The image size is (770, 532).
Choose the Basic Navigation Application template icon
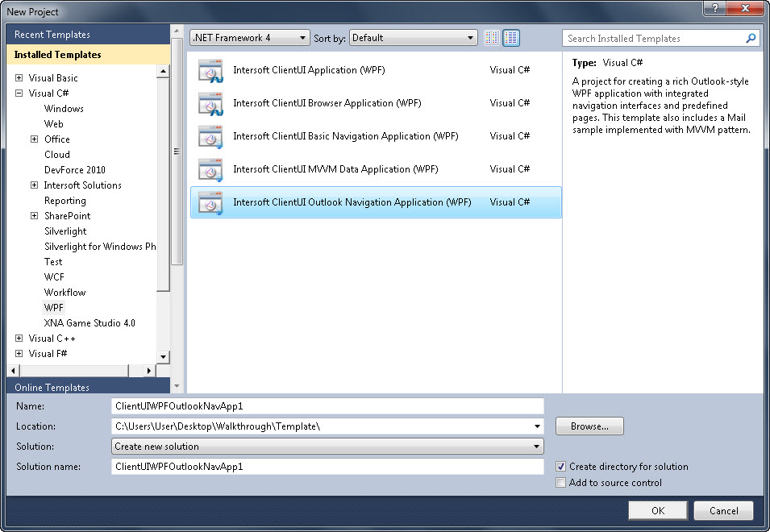point(210,136)
